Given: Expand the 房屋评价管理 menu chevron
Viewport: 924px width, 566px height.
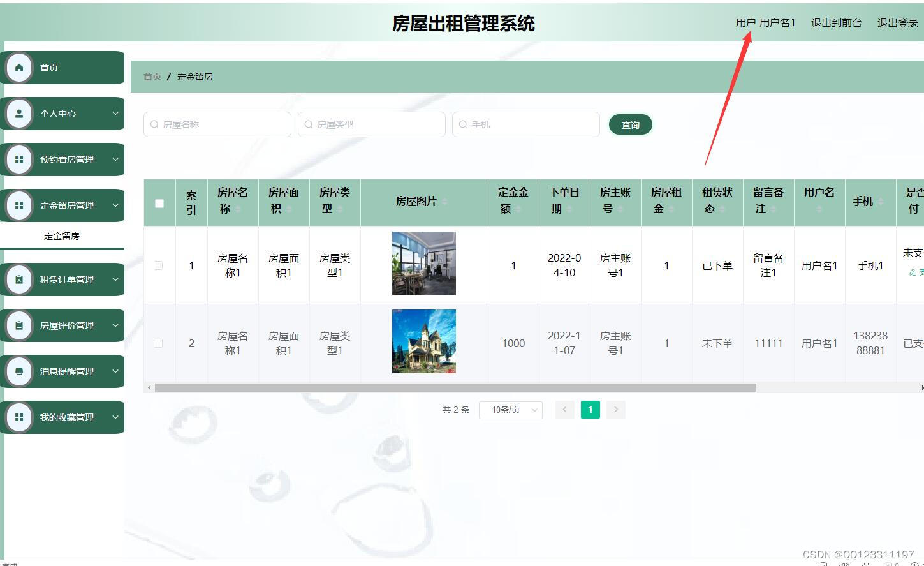Looking at the screenshot, I should 115,325.
